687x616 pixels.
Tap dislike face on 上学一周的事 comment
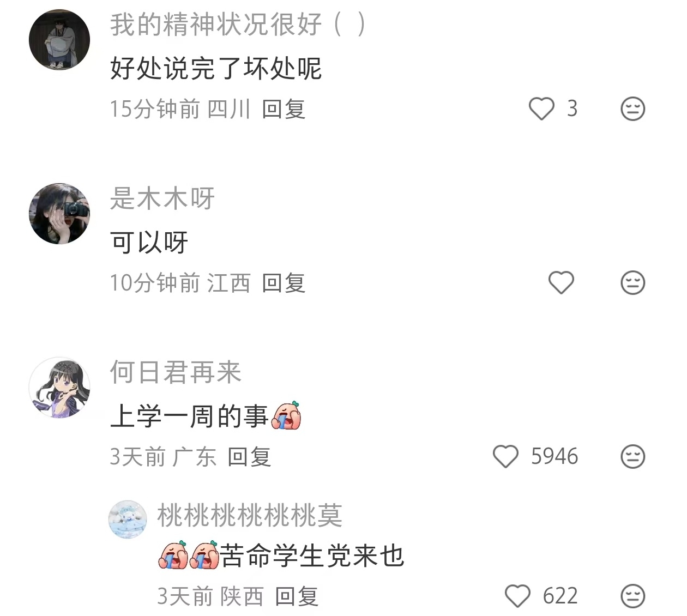(x=633, y=456)
